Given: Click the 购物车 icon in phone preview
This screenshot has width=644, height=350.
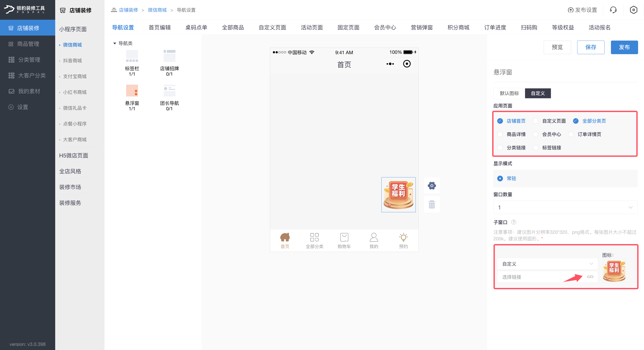Looking at the screenshot, I should (344, 237).
